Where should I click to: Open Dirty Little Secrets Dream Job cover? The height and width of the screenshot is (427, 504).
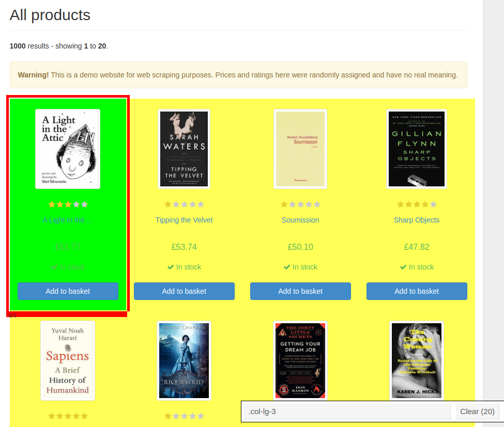click(300, 360)
